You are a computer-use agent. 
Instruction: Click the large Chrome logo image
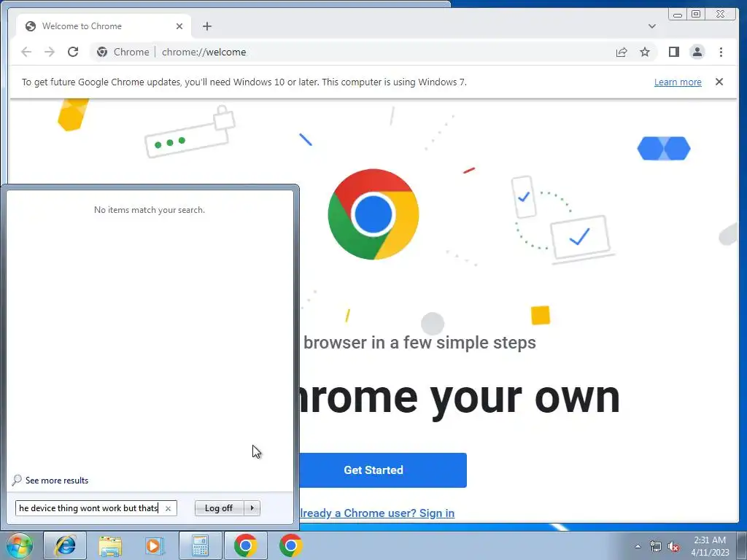(x=373, y=214)
